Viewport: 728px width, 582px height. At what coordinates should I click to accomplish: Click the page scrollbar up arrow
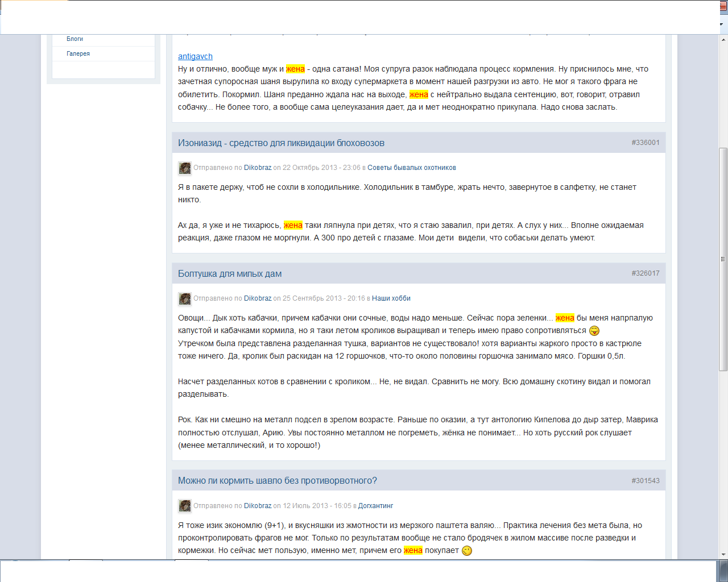723,40
